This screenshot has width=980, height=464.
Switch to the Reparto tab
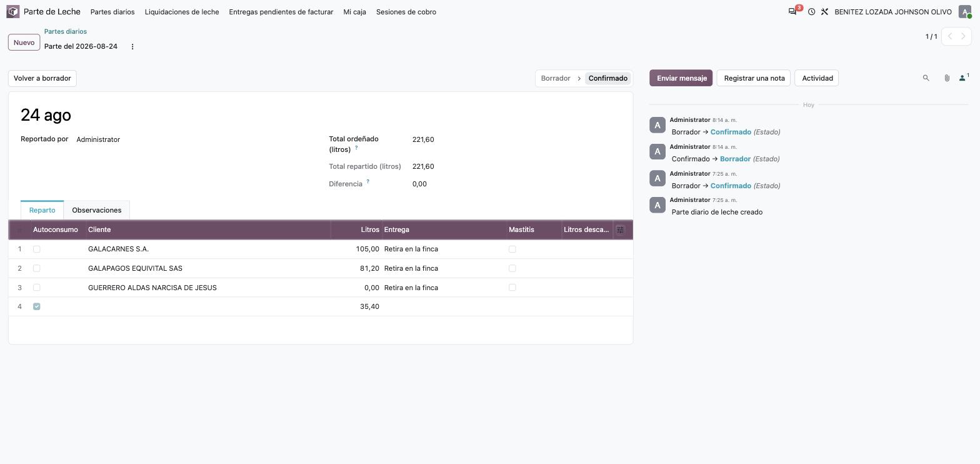pos(42,210)
